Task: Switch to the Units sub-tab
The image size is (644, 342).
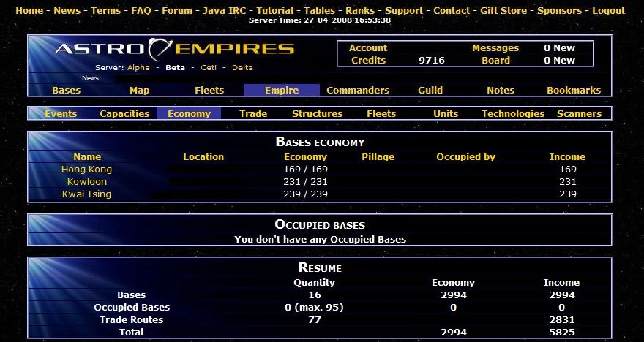Action: [x=446, y=113]
